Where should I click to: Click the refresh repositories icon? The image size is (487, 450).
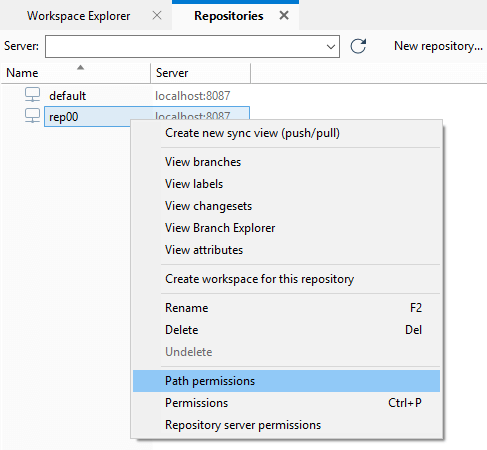tap(358, 46)
